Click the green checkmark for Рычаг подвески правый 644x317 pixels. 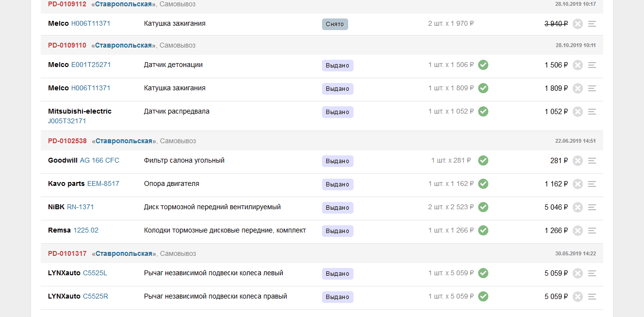pos(483,296)
